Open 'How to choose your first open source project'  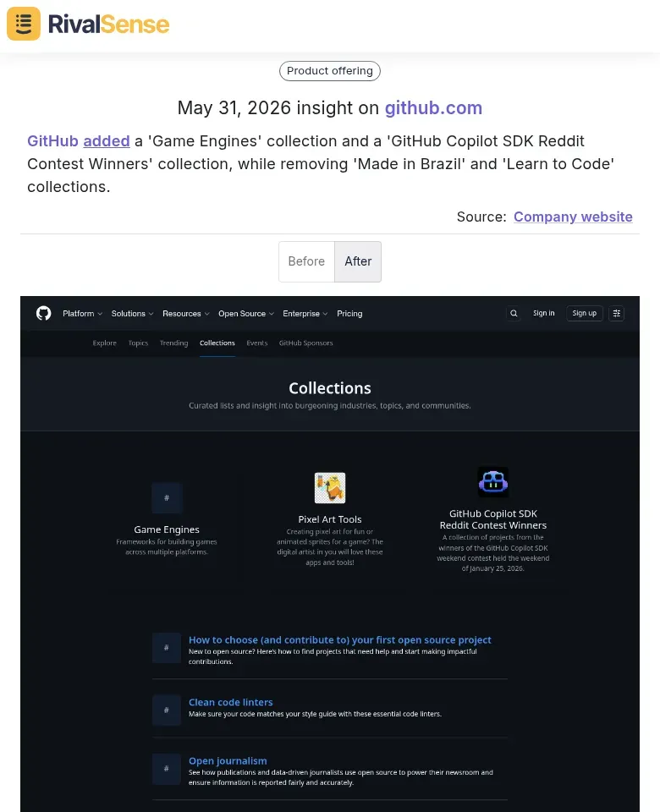[340, 640]
